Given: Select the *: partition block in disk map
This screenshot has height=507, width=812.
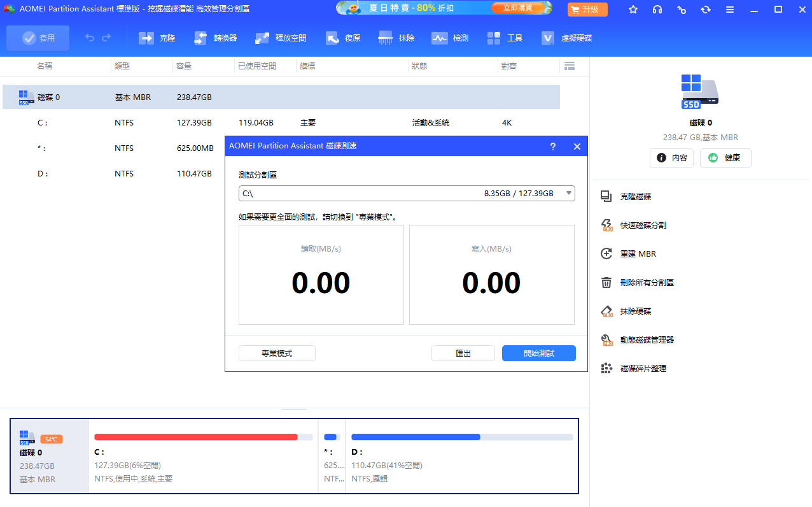Looking at the screenshot, I should 332,456.
